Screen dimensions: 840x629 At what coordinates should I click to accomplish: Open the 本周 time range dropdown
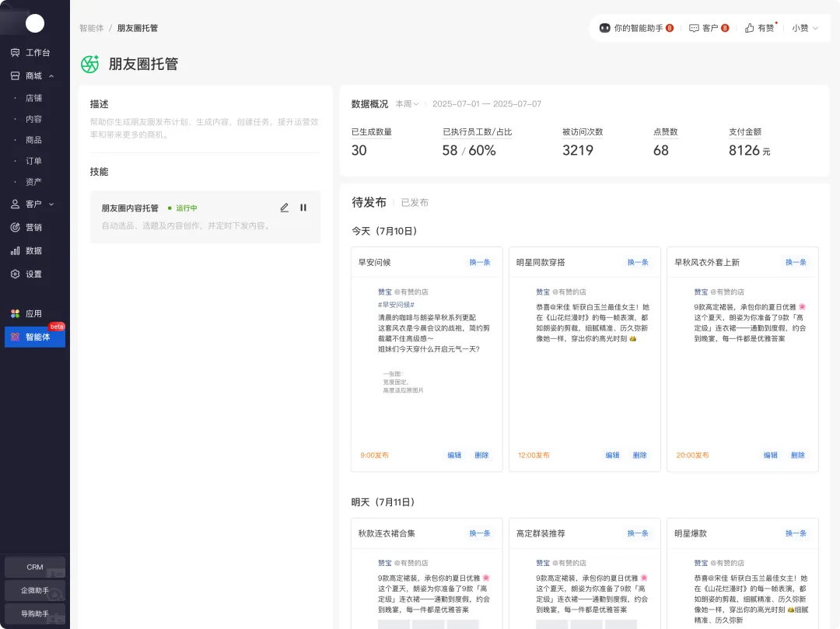pyautogui.click(x=407, y=104)
